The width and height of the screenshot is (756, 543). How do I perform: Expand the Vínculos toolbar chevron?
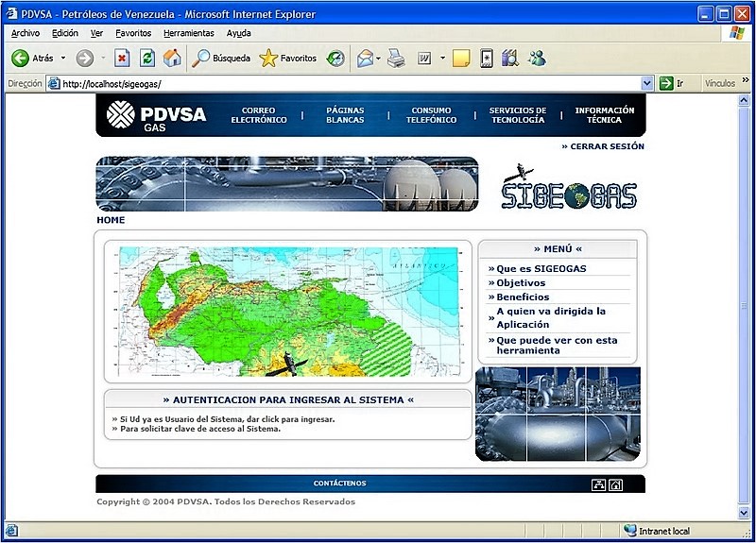(746, 80)
